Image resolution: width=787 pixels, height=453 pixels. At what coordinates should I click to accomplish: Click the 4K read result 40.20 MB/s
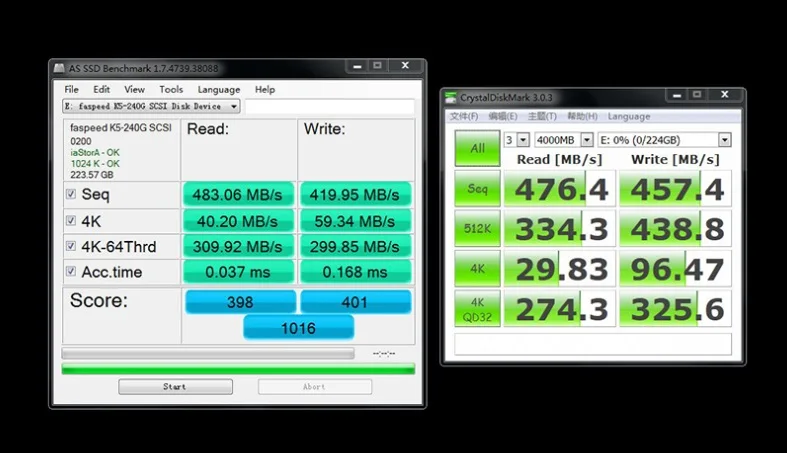[238, 221]
